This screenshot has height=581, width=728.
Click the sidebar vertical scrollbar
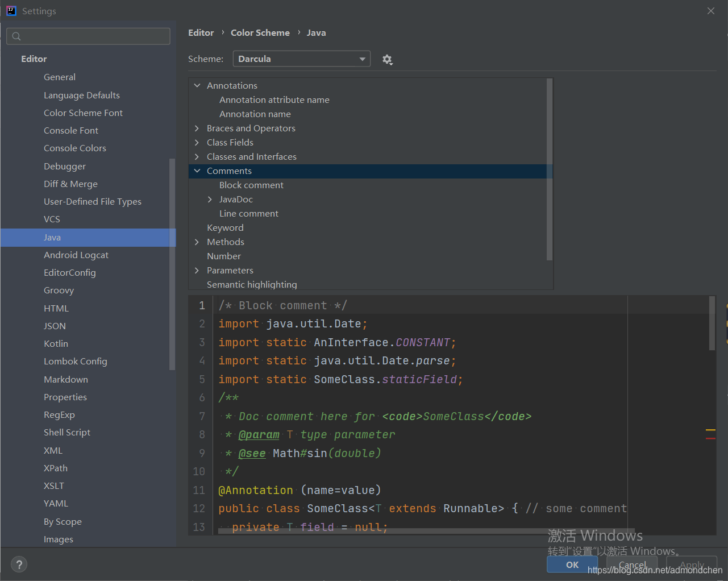pos(172,264)
